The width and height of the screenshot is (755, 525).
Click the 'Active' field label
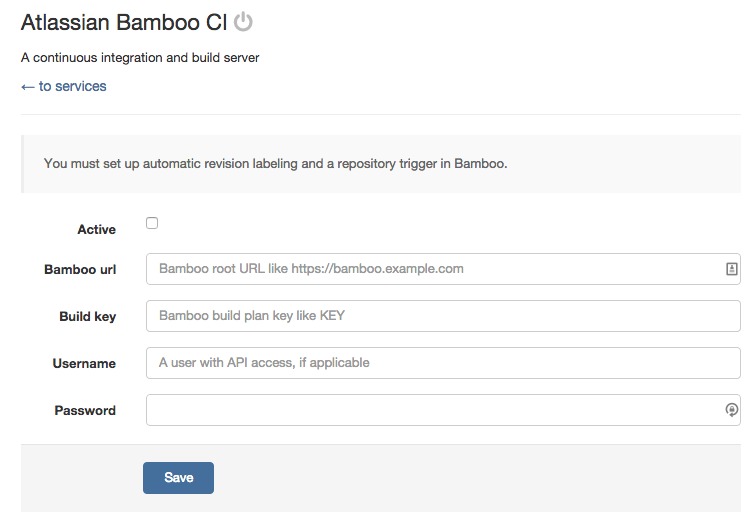97,230
